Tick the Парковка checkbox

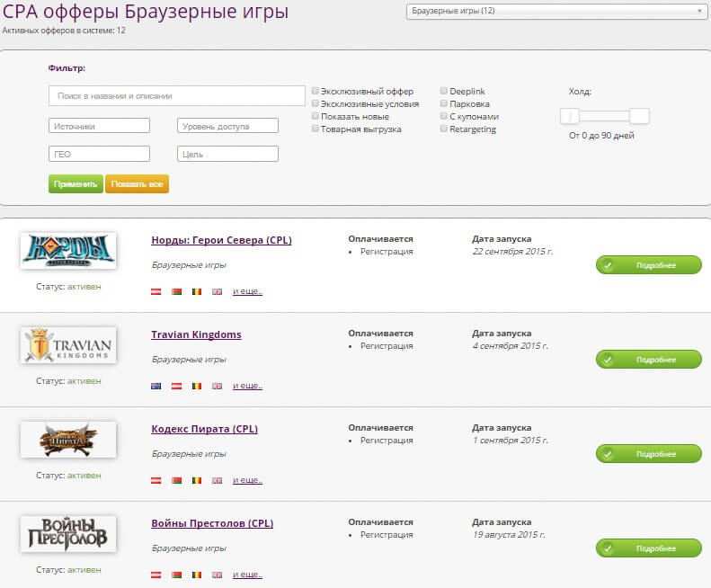click(444, 103)
